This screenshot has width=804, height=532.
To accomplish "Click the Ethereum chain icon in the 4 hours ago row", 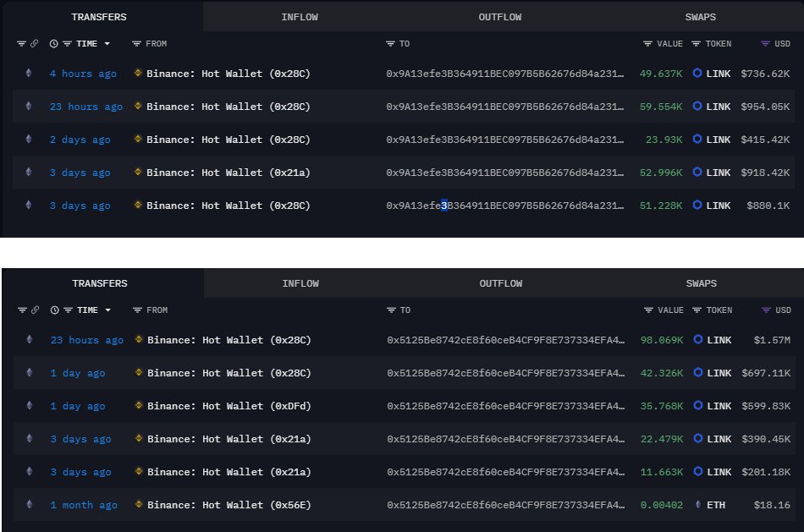I will (x=28, y=74).
